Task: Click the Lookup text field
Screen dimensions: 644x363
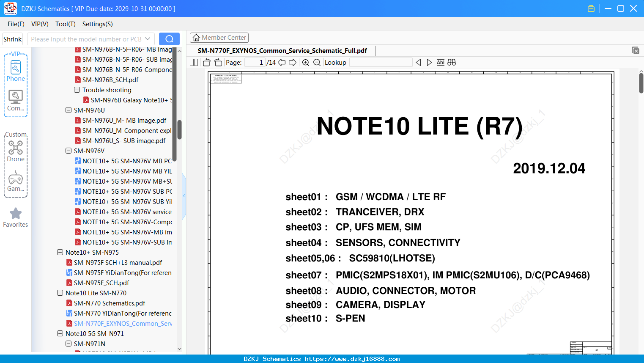Action: point(381,63)
